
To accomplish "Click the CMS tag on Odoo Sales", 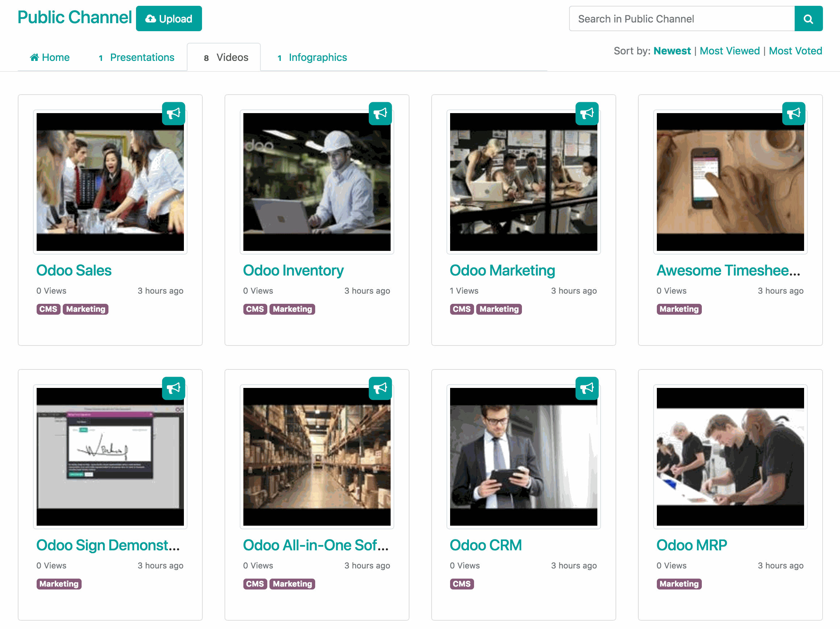I will 48,309.
